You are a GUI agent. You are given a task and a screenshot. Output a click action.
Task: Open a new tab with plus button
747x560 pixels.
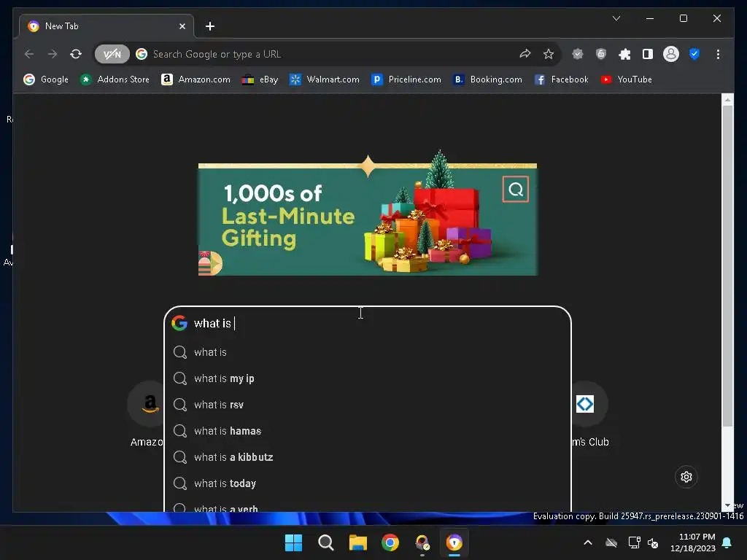pyautogui.click(x=209, y=27)
